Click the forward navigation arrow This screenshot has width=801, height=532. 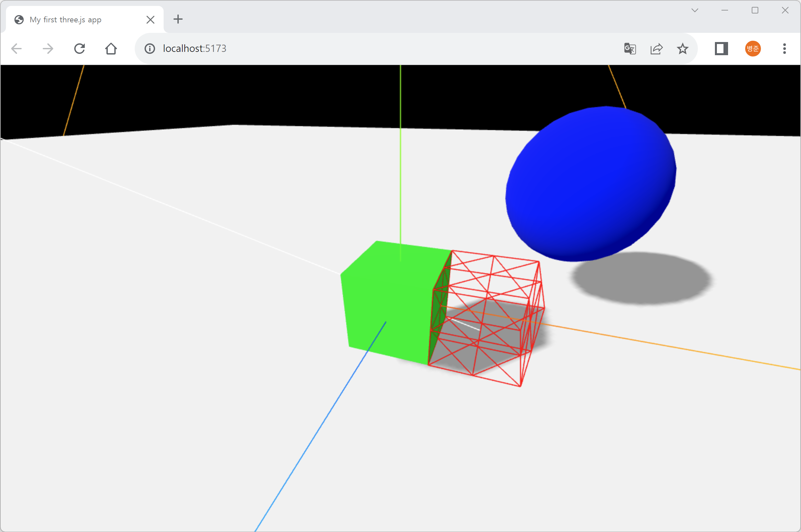pyautogui.click(x=48, y=49)
